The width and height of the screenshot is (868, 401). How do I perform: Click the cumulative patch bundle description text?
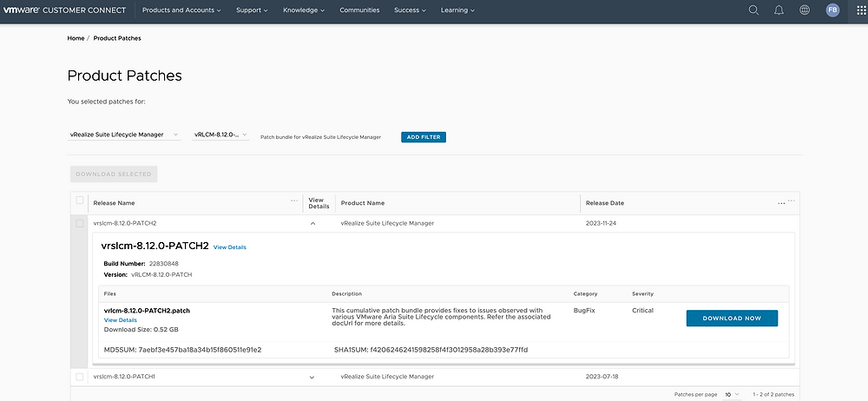pos(441,317)
